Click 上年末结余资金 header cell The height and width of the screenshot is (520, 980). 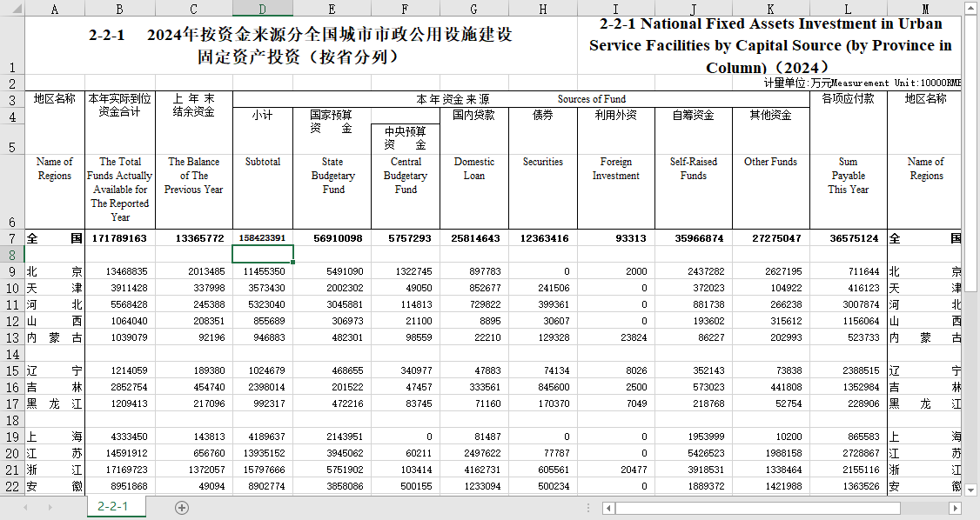(x=194, y=123)
